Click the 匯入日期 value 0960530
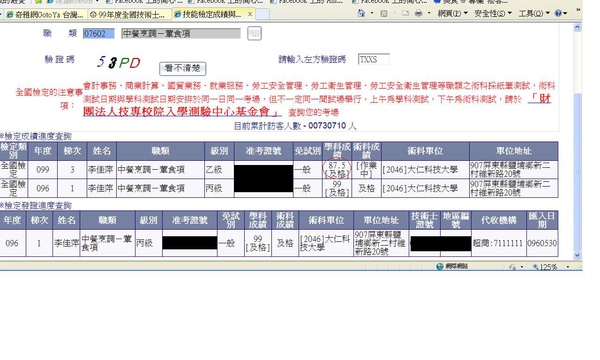Screen dimensions: 600x360 [542, 243]
